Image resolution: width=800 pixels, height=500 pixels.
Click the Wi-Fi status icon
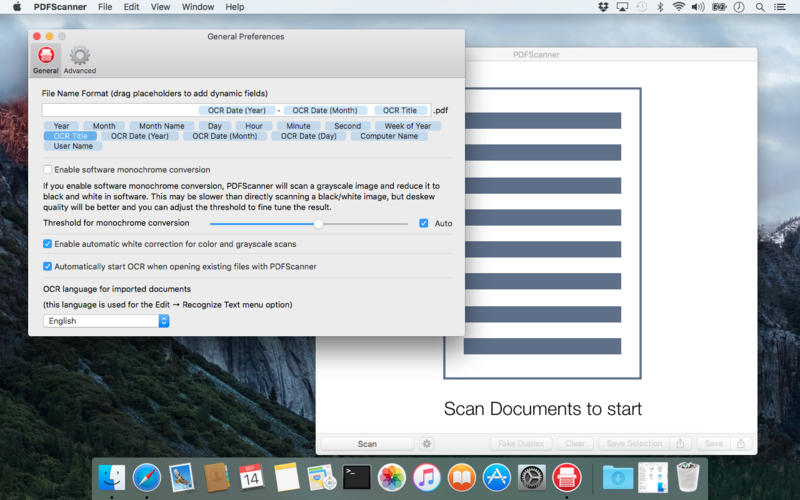[679, 7]
